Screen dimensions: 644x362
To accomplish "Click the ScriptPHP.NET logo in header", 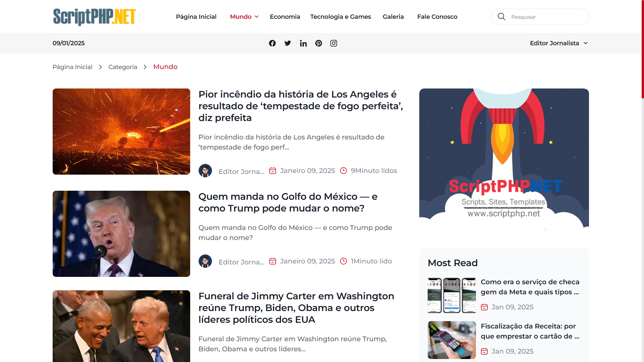I will coord(94,17).
